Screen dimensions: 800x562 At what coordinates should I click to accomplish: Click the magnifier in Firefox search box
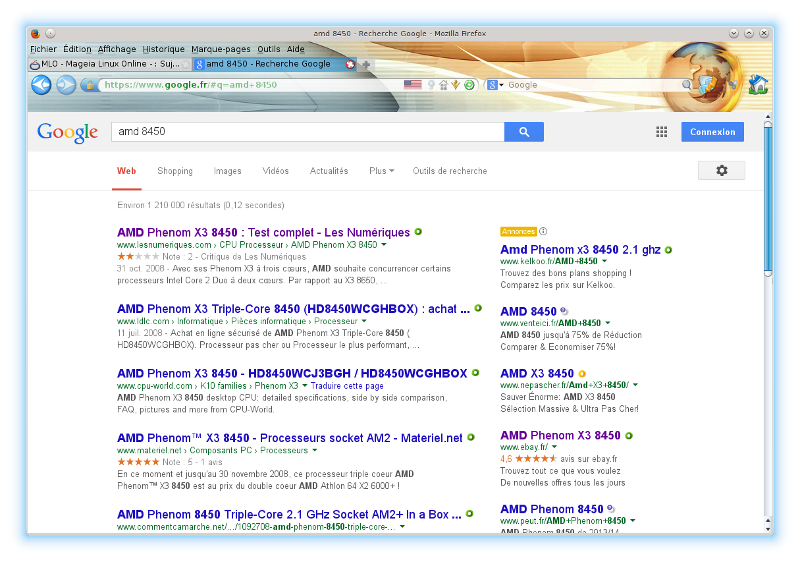point(687,85)
